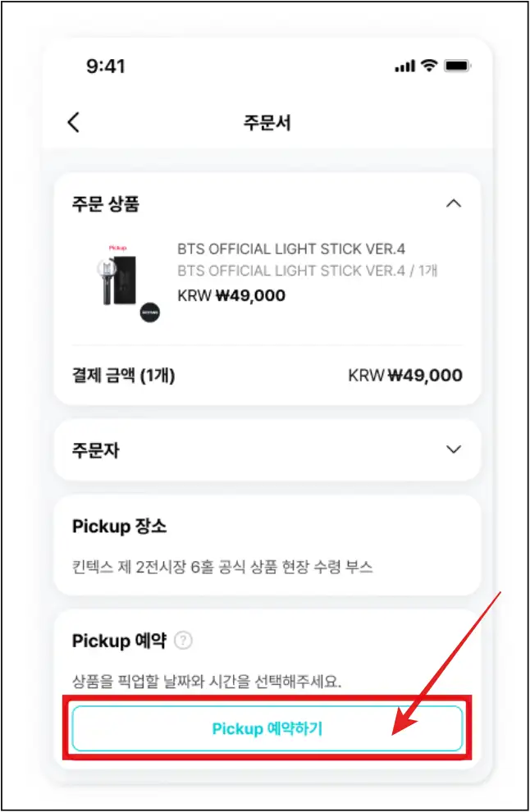Click the Pickup 예약 help question-mark icon

point(184,641)
